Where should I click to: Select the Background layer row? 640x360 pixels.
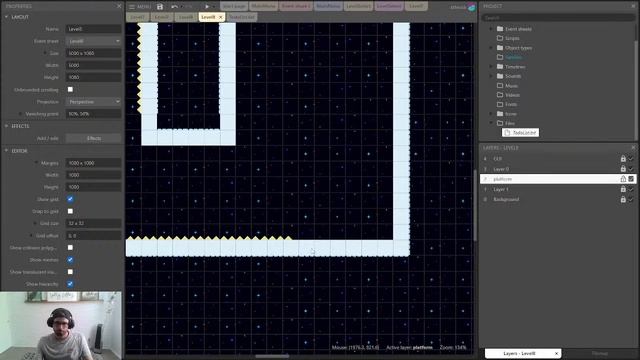(558, 200)
